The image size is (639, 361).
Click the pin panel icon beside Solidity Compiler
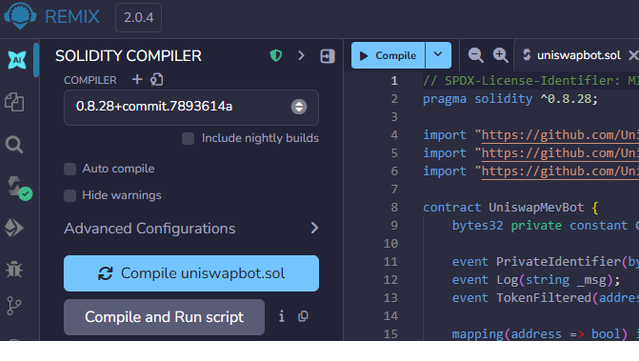(327, 56)
